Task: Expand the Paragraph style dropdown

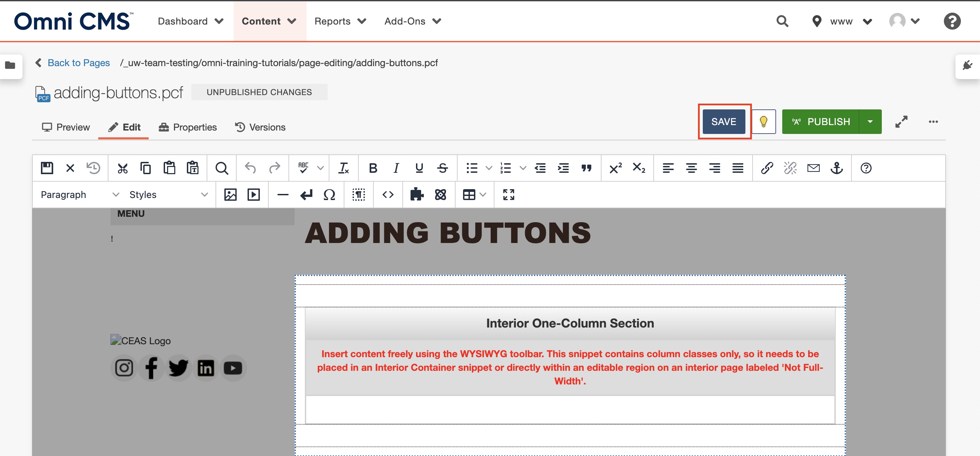Action: pos(78,194)
